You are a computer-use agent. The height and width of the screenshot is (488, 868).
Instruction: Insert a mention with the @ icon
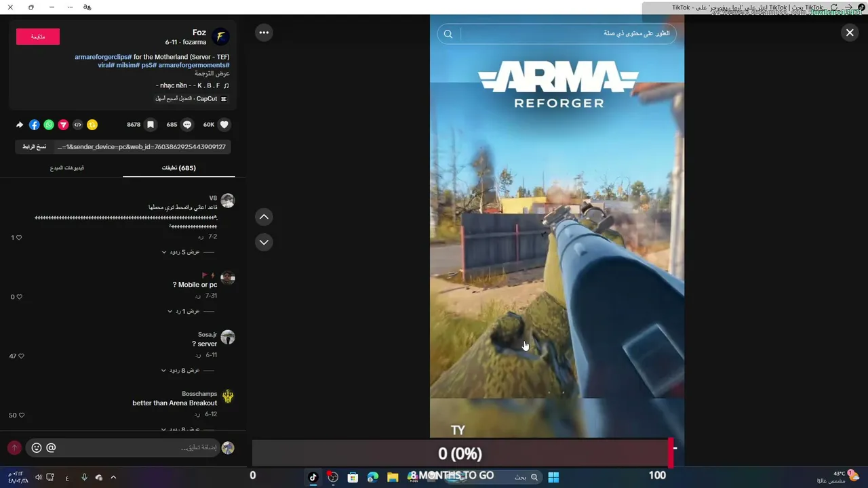pyautogui.click(x=51, y=447)
